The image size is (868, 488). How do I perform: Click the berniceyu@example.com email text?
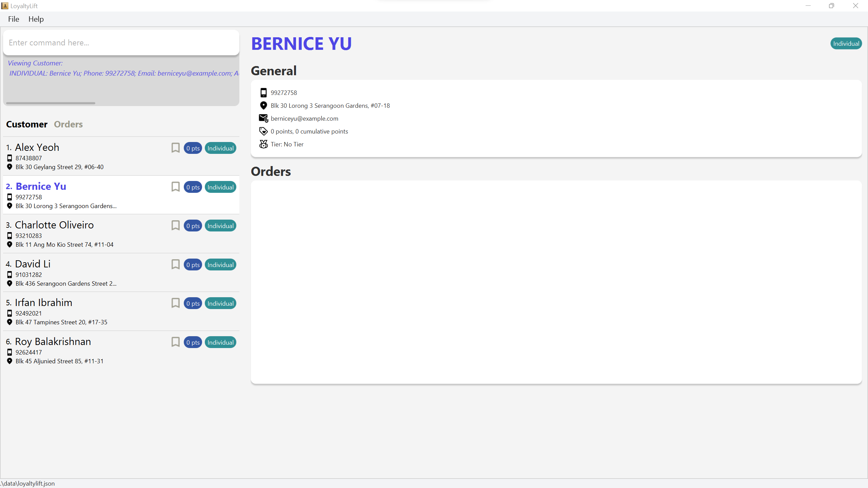[304, 118]
